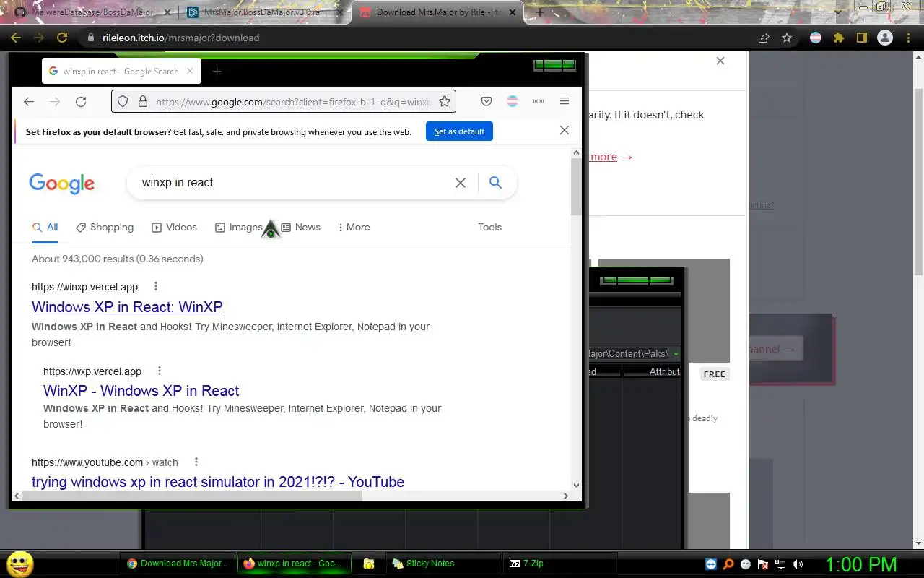Reload the Firefox Google search page
The height and width of the screenshot is (578, 924).
[81, 102]
